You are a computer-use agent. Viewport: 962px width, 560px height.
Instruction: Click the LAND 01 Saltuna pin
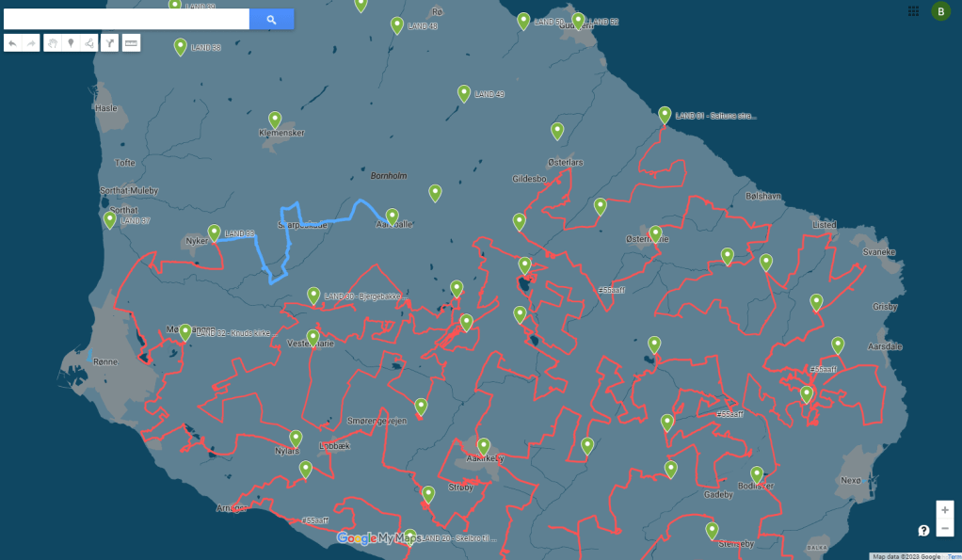click(665, 115)
